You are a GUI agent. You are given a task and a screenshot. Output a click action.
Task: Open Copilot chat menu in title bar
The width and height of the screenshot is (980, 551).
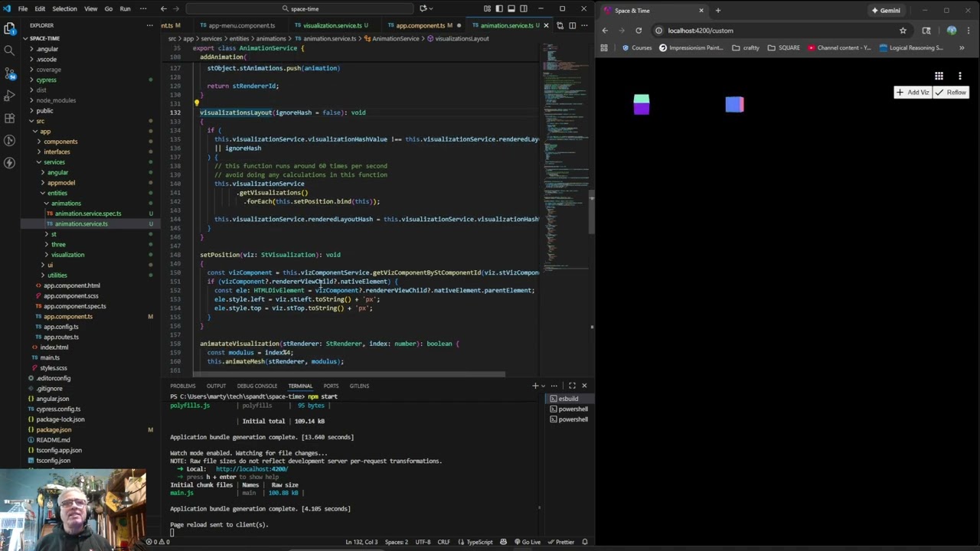point(425,8)
